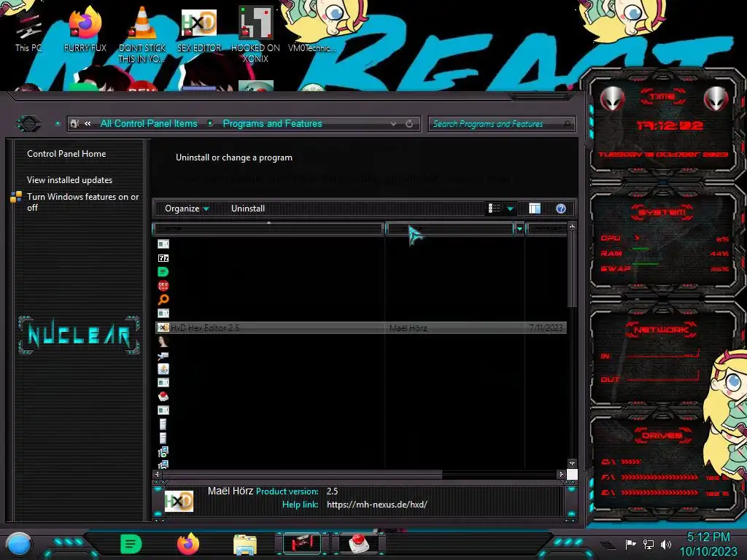Click the horizontal scroll right arrow
The image size is (747, 560).
(x=561, y=474)
